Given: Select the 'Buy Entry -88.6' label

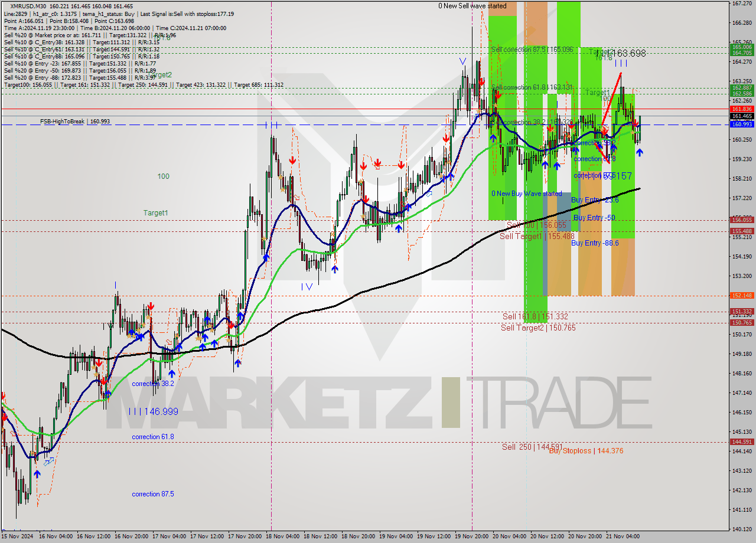Looking at the screenshot, I should tap(595, 243).
